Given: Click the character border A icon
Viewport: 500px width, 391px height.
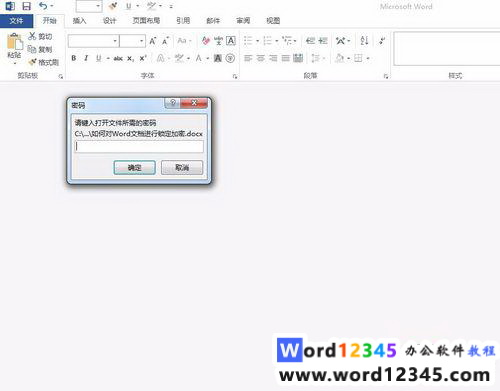Looking at the screenshot, I should [231, 41].
